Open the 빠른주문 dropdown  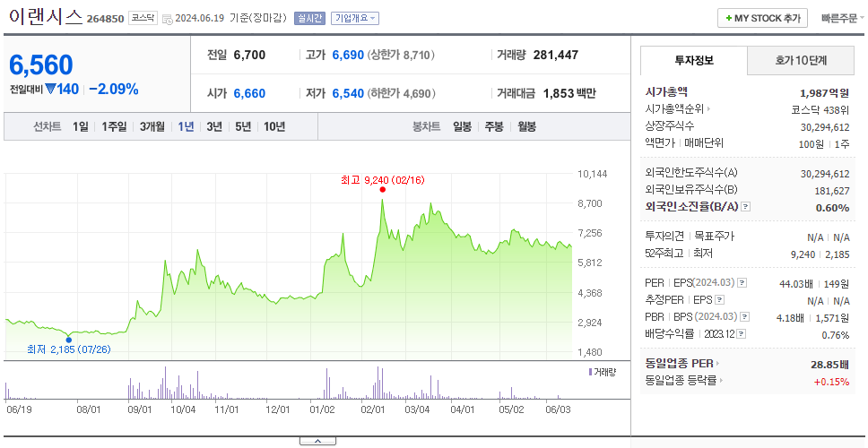[843, 18]
